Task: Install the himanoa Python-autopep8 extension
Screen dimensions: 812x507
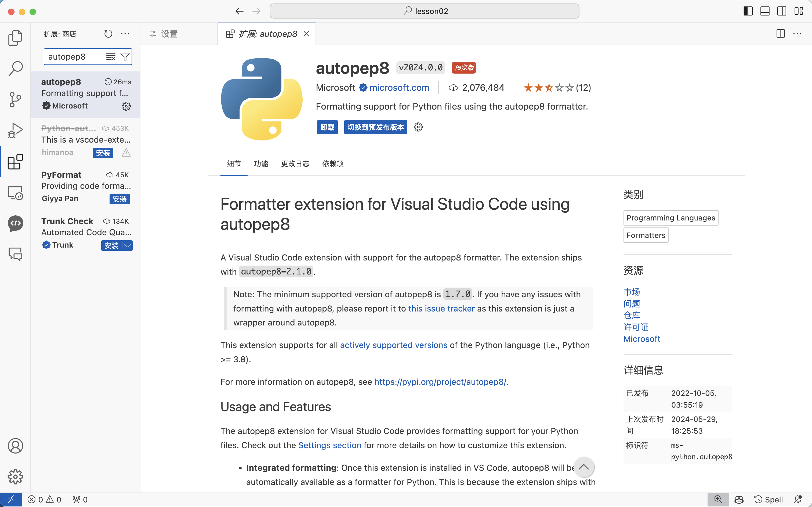Action: pos(103,153)
